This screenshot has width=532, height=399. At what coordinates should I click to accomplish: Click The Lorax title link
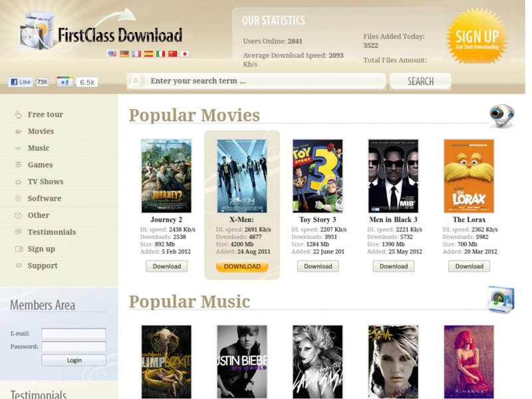(469, 220)
